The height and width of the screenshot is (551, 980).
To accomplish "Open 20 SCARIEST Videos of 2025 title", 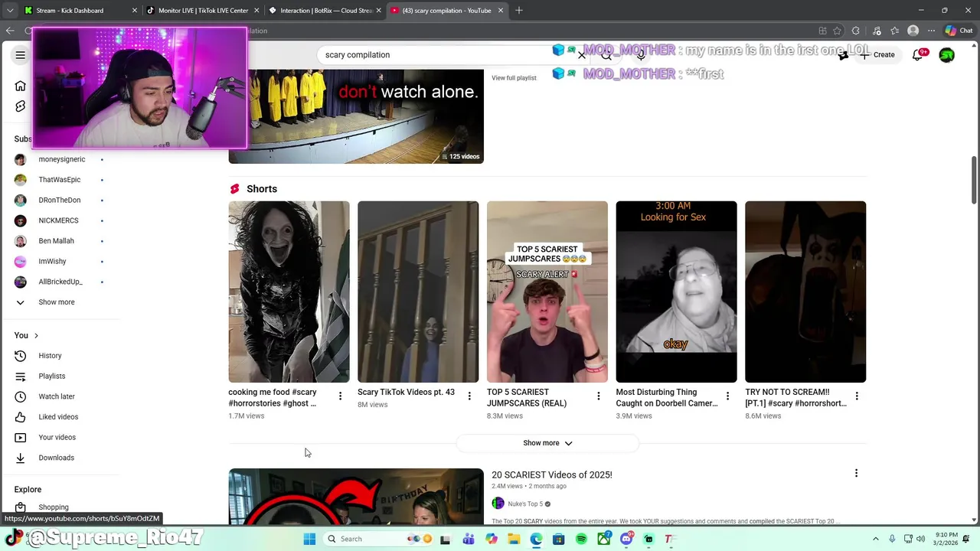I will (552, 475).
